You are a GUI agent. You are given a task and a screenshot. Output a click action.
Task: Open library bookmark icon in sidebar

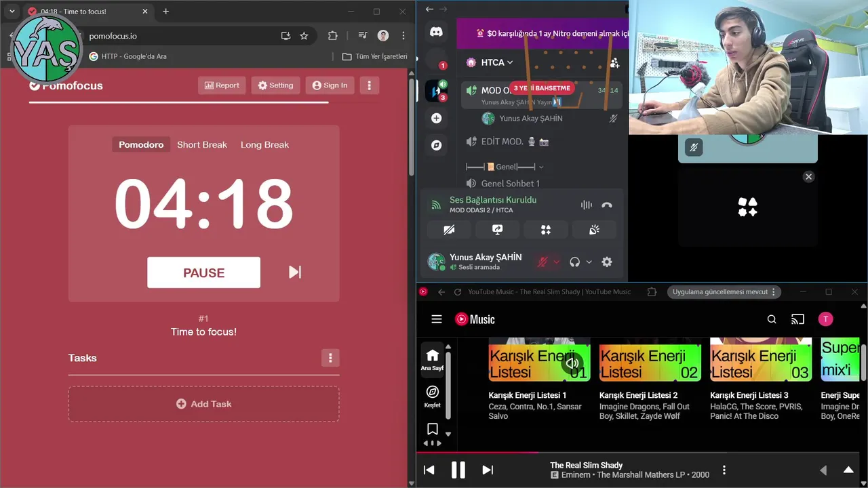pos(433,429)
